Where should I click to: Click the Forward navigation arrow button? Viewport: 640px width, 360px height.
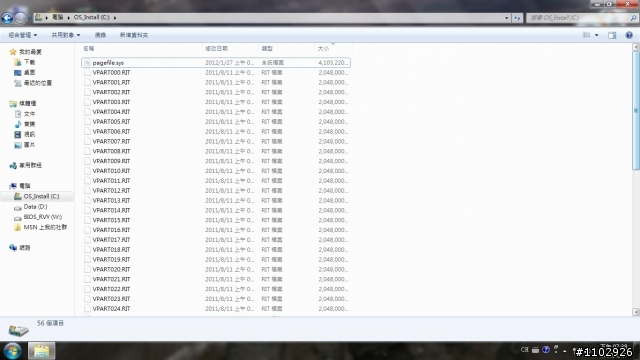point(20,18)
